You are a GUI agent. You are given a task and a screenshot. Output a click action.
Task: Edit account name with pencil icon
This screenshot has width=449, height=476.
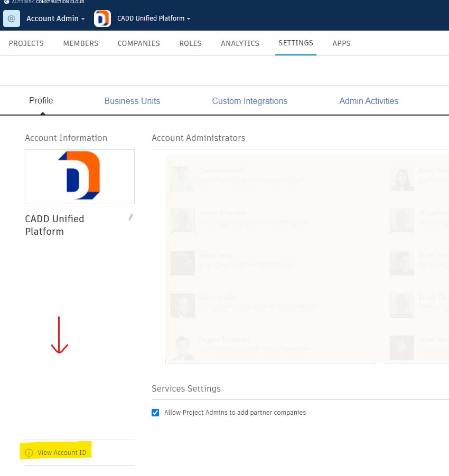(x=130, y=217)
